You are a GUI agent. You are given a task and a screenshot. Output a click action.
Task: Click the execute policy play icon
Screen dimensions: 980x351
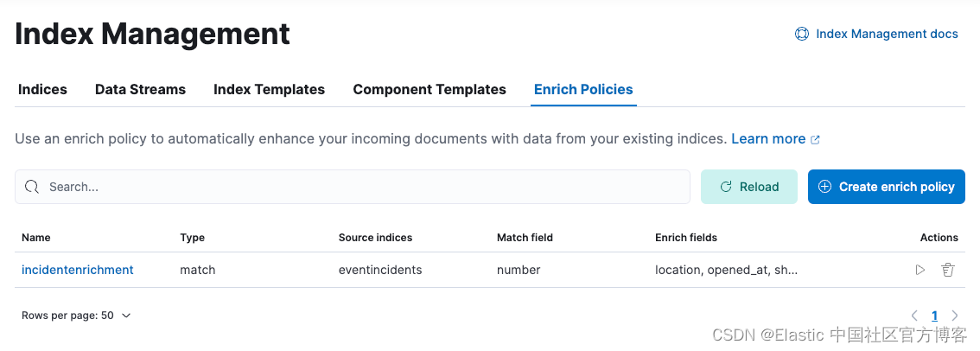[920, 270]
